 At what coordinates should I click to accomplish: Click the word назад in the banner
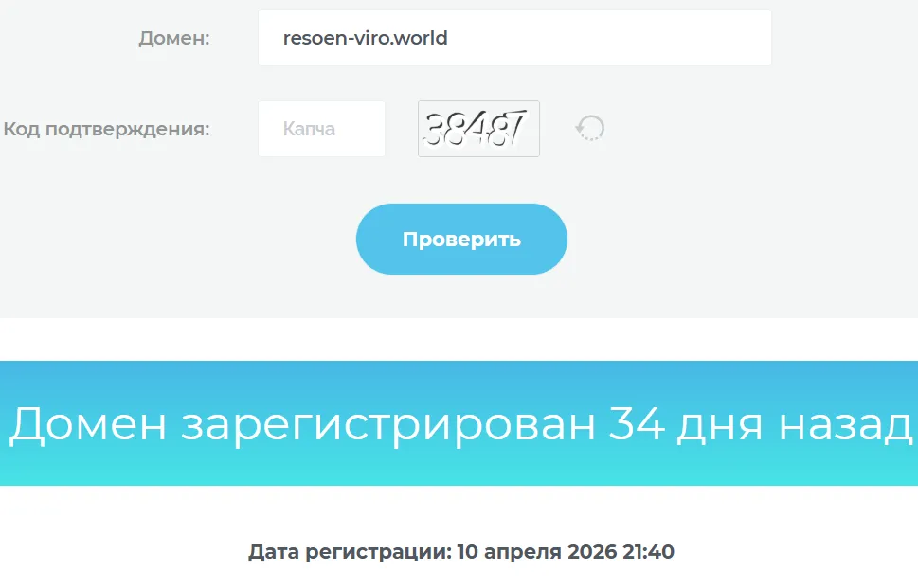845,425
